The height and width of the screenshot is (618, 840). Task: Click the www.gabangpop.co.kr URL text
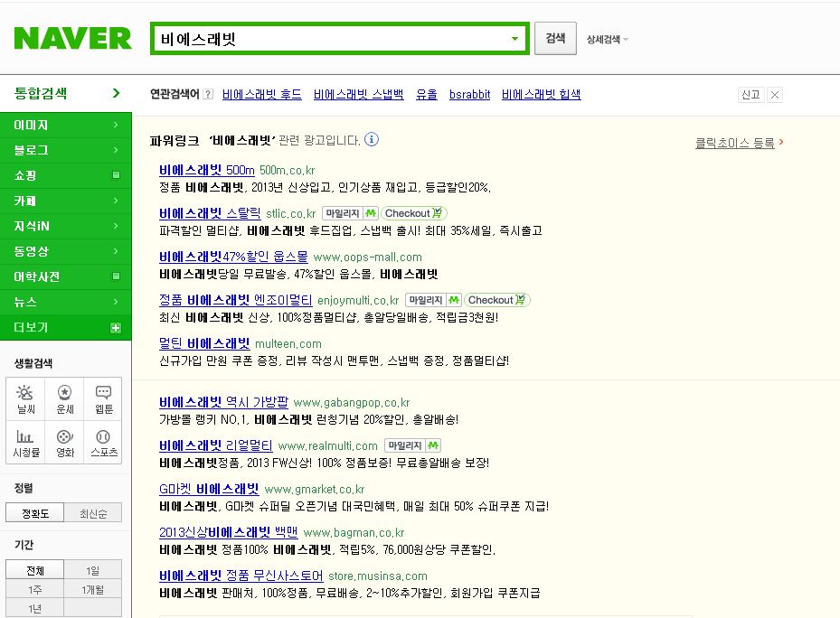coord(352,403)
